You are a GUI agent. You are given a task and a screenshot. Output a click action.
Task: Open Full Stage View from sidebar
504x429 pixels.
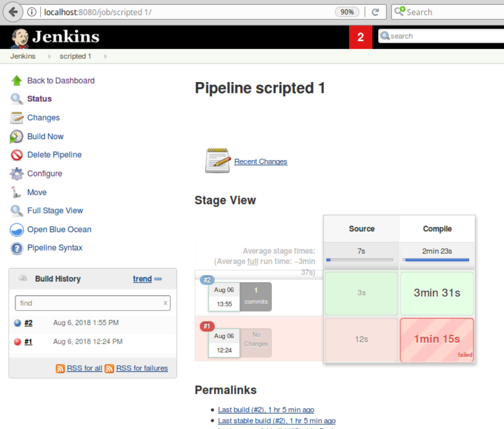click(x=55, y=211)
